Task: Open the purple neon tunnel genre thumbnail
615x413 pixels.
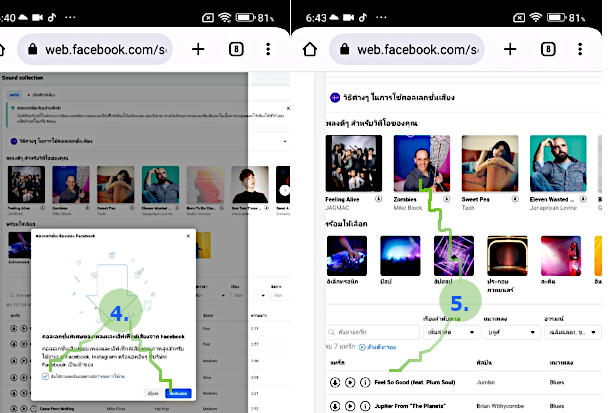Action: tap(454, 256)
